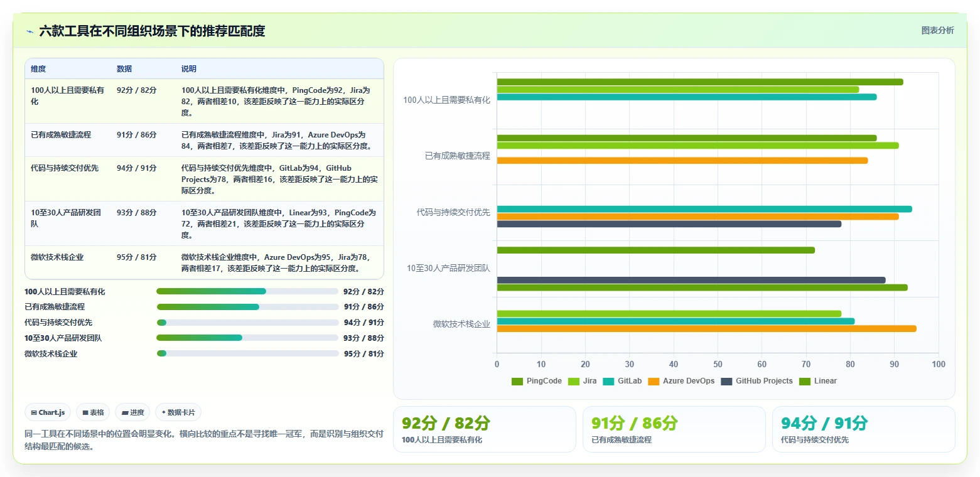
Task: Click the light green Jira bar under 微软技术栈企业
Action: [x=669, y=314]
